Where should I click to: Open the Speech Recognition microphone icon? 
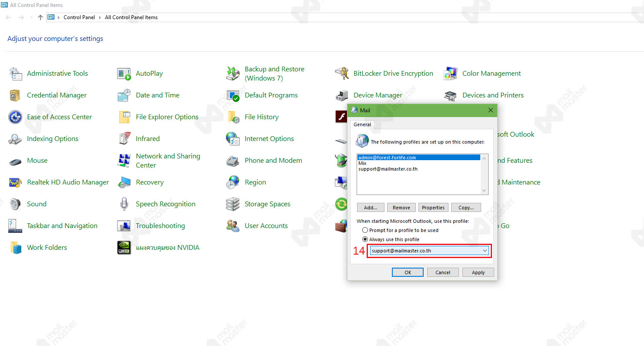coord(124,204)
